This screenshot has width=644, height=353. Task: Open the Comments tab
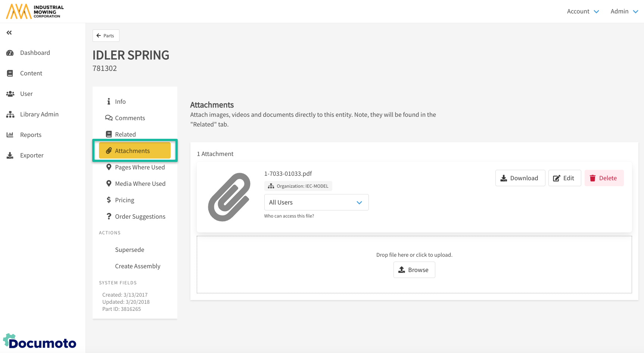130,118
